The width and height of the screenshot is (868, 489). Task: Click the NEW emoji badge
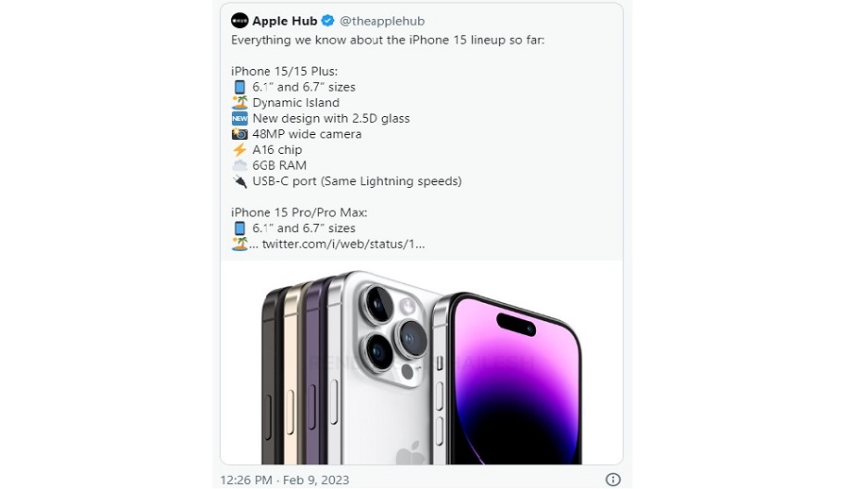pyautogui.click(x=240, y=119)
